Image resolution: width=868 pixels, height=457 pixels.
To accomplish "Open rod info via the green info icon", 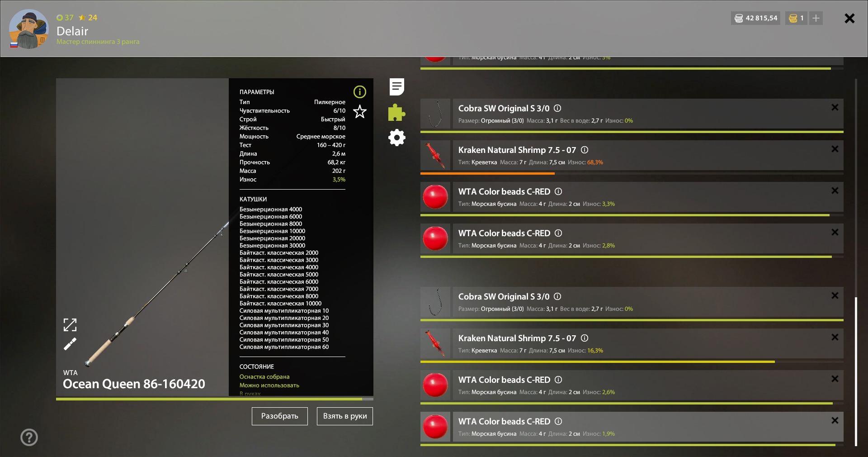I will [x=360, y=92].
